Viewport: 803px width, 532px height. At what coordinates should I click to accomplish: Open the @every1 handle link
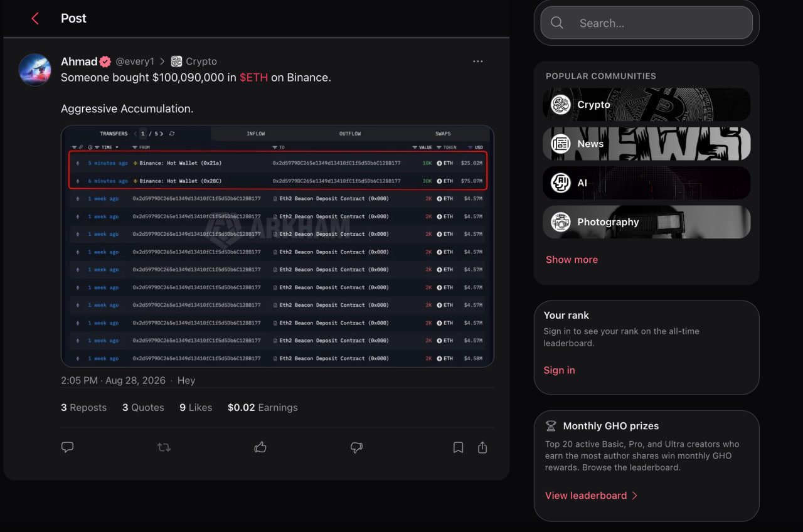pos(135,61)
